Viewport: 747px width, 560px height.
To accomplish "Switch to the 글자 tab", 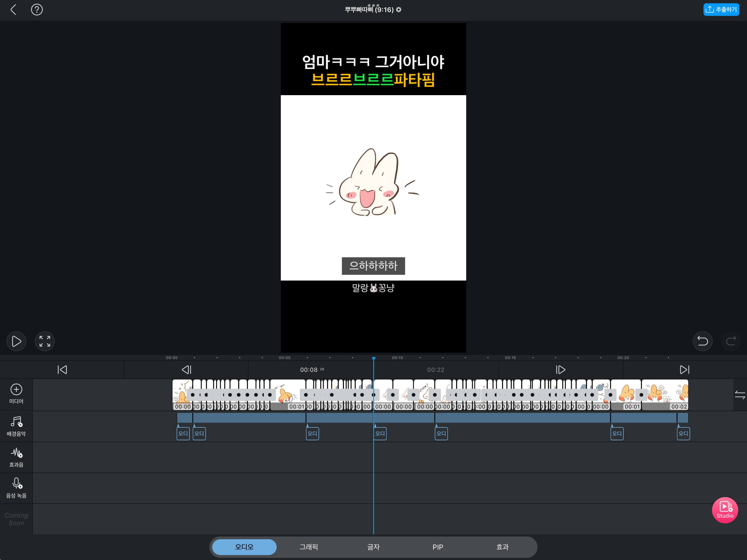I will [x=373, y=547].
